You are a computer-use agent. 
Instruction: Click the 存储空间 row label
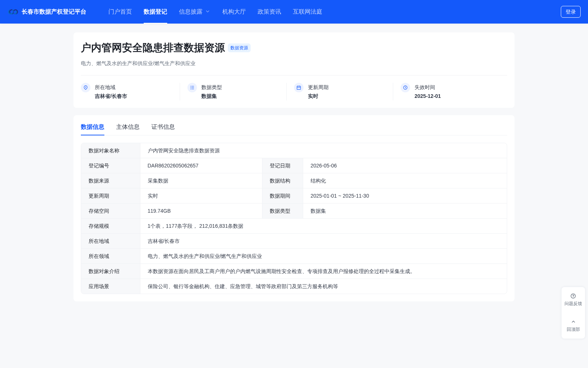(x=99, y=211)
